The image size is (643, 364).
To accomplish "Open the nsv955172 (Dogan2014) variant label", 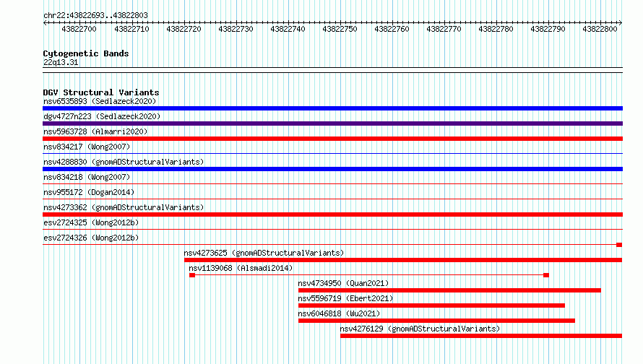I will pyautogui.click(x=89, y=192).
